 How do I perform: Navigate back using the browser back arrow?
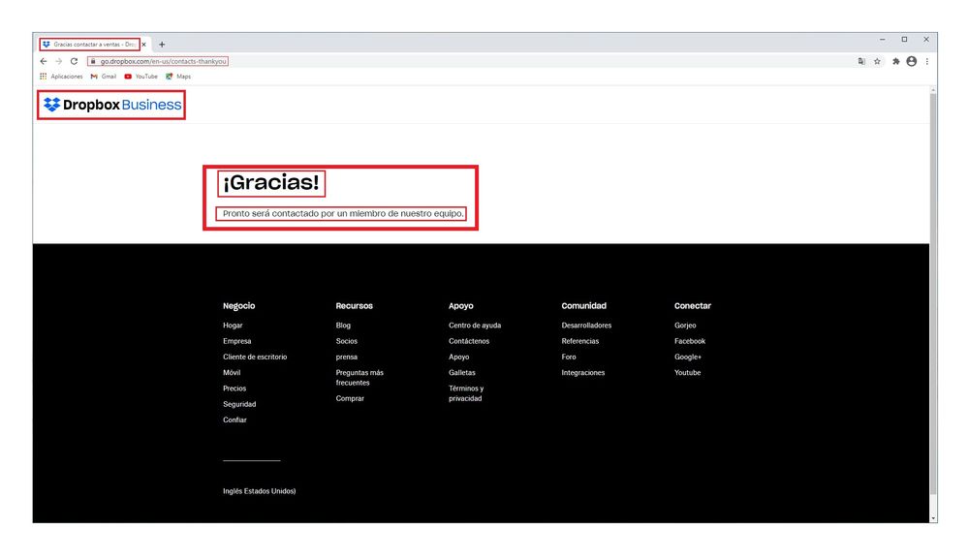(x=43, y=60)
